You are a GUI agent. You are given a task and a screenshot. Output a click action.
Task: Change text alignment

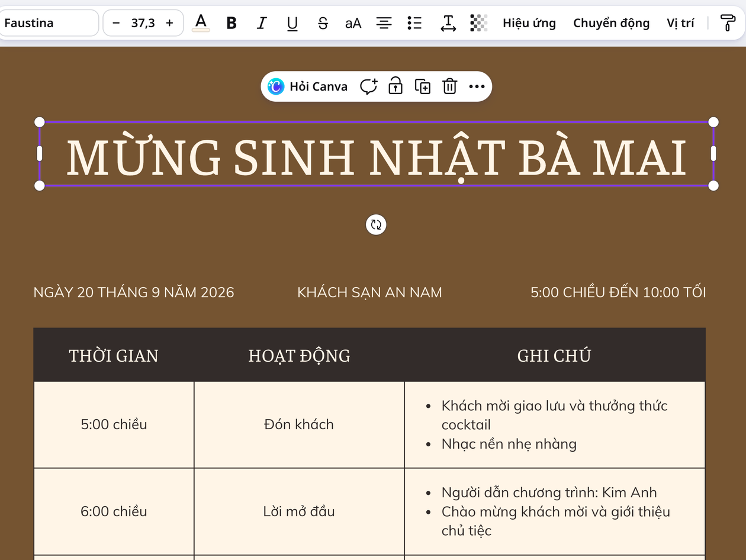pyautogui.click(x=384, y=23)
